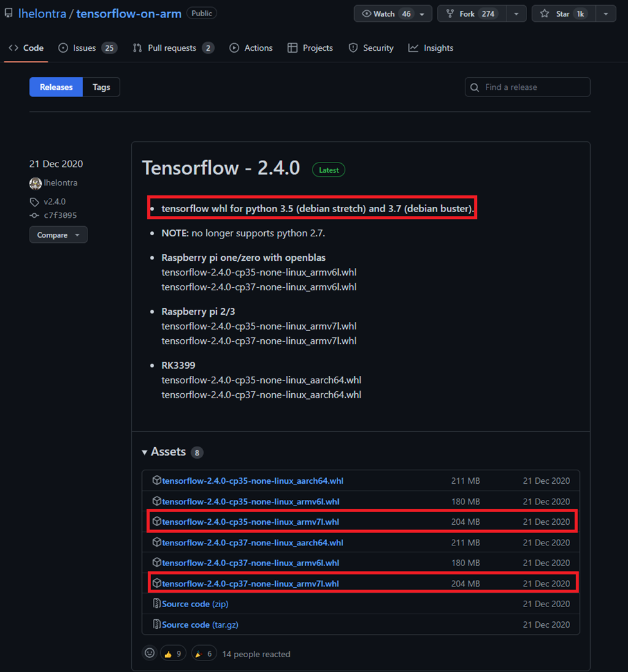Click the Watch count 46
Screen dimensions: 628x672
(406, 13)
